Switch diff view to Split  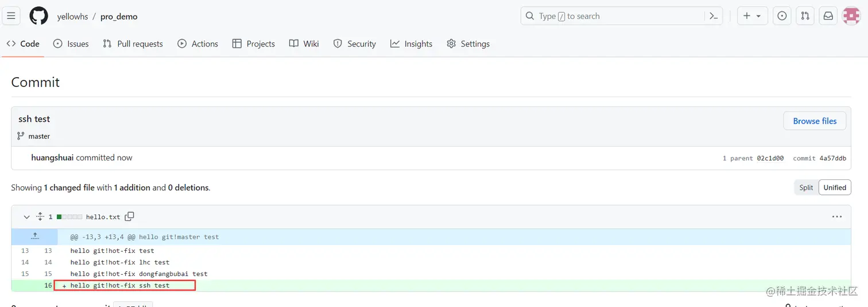coord(806,187)
